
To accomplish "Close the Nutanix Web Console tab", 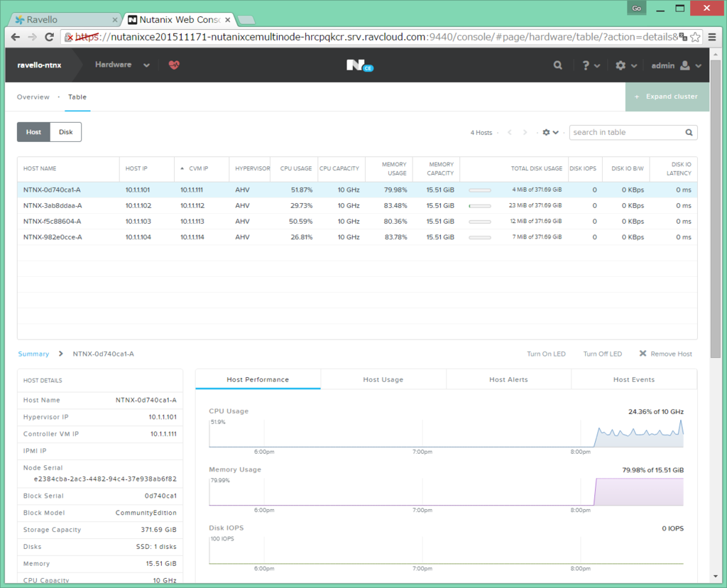I will (x=228, y=20).
